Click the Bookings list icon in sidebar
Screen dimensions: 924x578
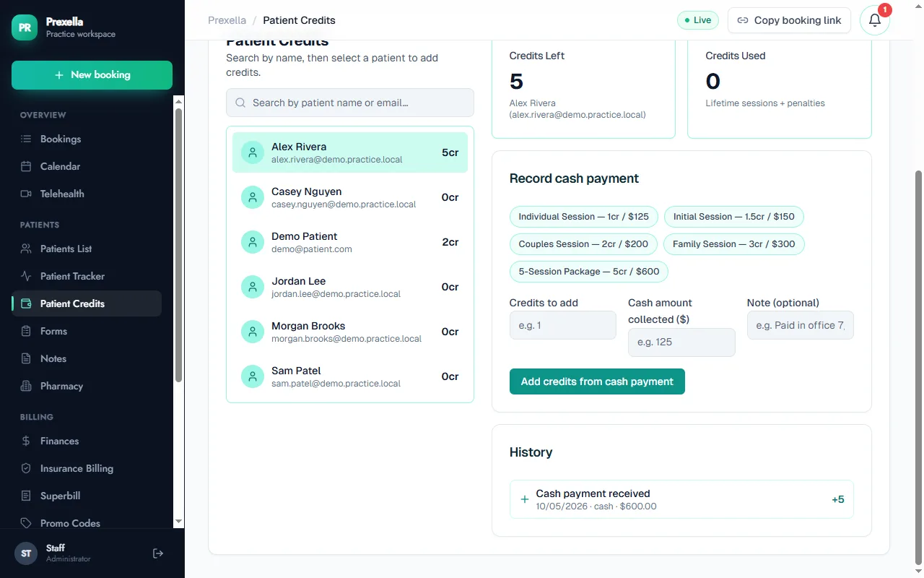tap(26, 139)
